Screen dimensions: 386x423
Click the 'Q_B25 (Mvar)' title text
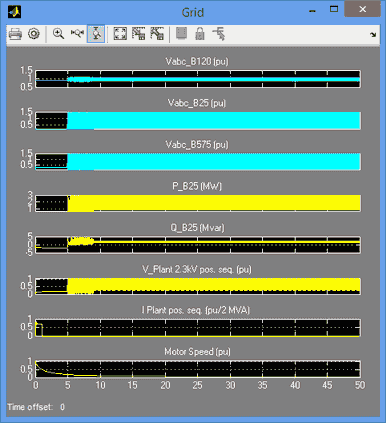tap(197, 228)
